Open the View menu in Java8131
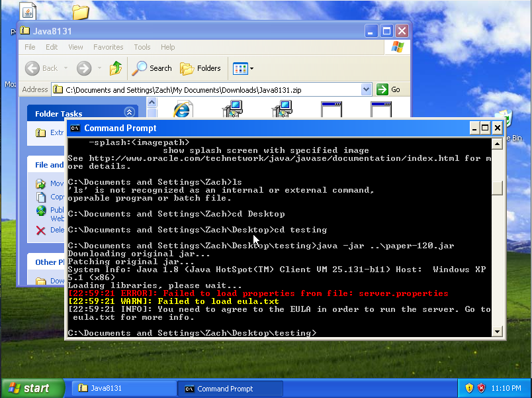This screenshot has height=398, width=532. click(75, 47)
